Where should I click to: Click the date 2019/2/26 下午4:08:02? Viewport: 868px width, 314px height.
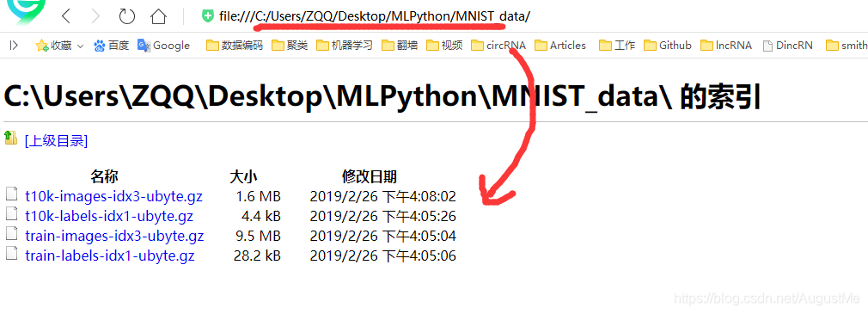pyautogui.click(x=383, y=196)
